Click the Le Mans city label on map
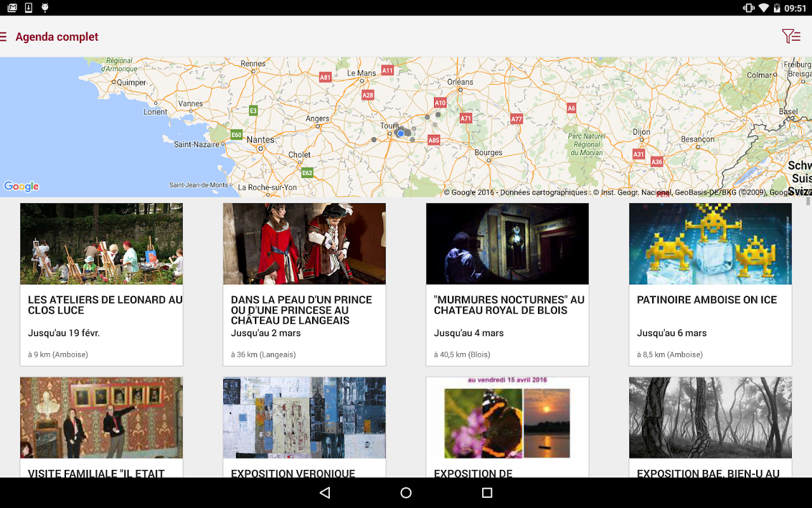The height and width of the screenshot is (508, 812). click(362, 73)
